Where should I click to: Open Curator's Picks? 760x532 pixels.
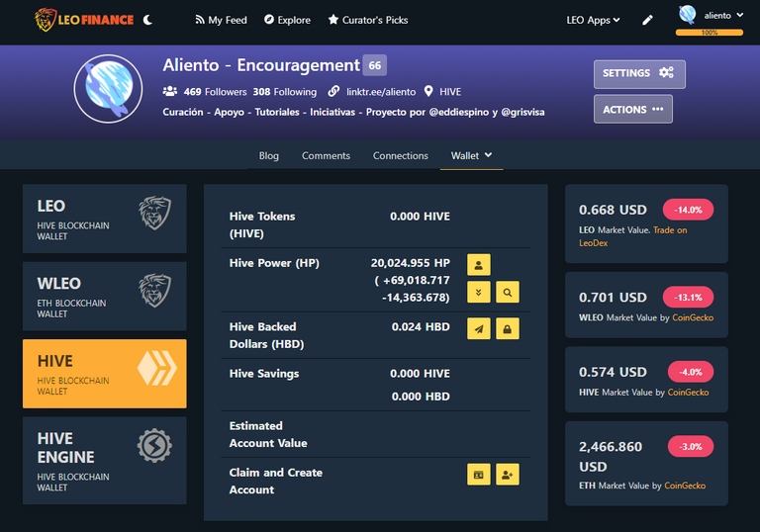click(x=368, y=20)
